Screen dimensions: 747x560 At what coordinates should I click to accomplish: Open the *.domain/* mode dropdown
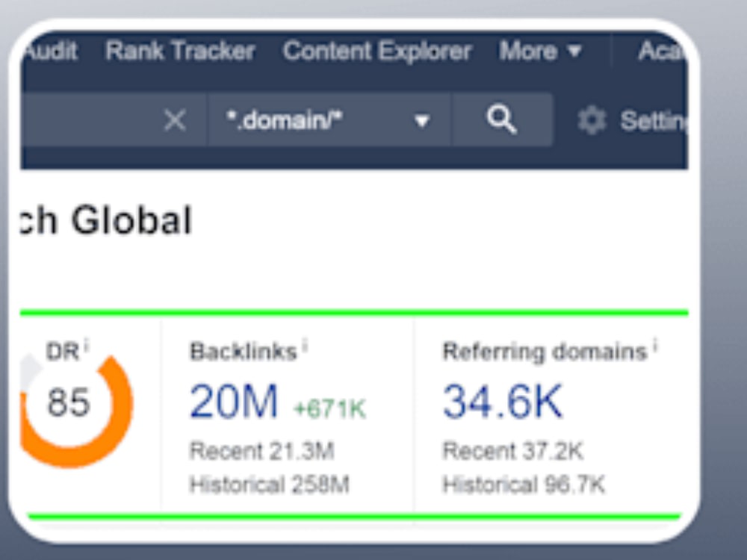coord(329,119)
